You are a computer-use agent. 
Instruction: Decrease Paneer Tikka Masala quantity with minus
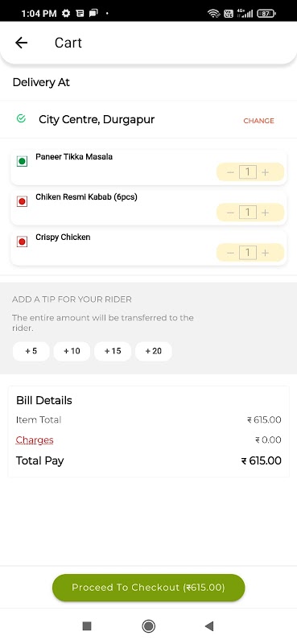[230, 172]
